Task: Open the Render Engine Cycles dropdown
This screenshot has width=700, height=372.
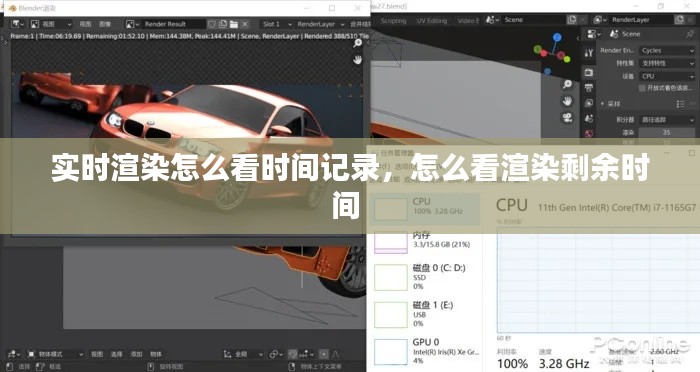Action: coord(667,50)
